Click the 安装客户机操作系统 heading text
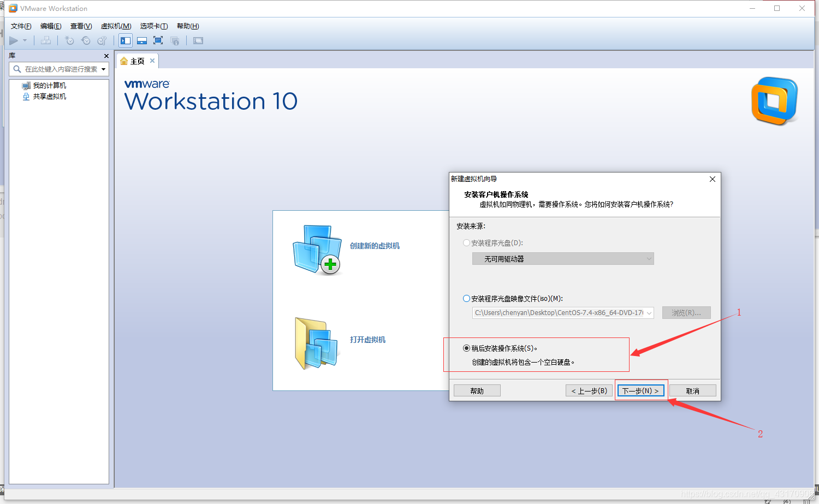The height and width of the screenshot is (504, 819). (496, 194)
